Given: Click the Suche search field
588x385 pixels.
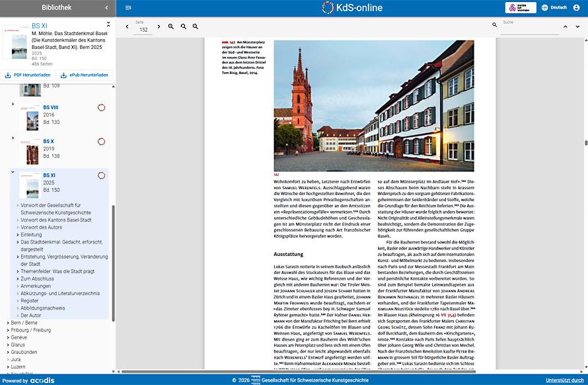Looking at the screenshot, I should pos(529,29).
